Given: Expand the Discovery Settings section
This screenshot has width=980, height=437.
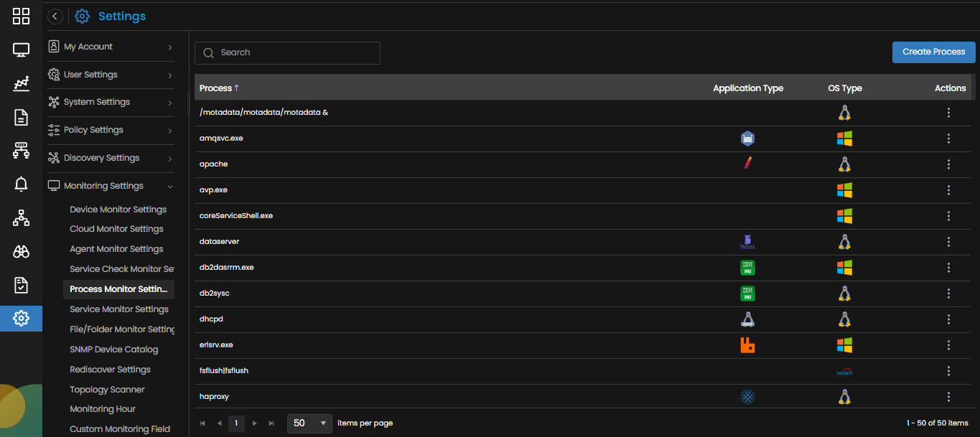Looking at the screenshot, I should [111, 158].
